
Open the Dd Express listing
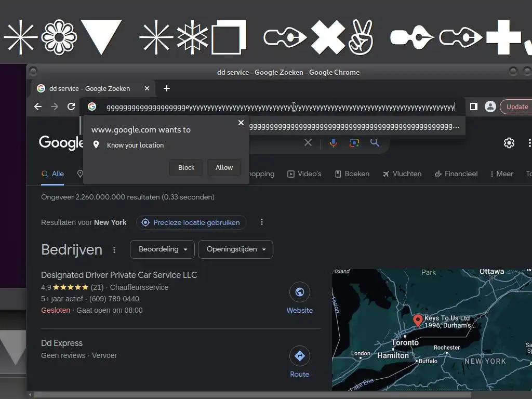pos(62,343)
